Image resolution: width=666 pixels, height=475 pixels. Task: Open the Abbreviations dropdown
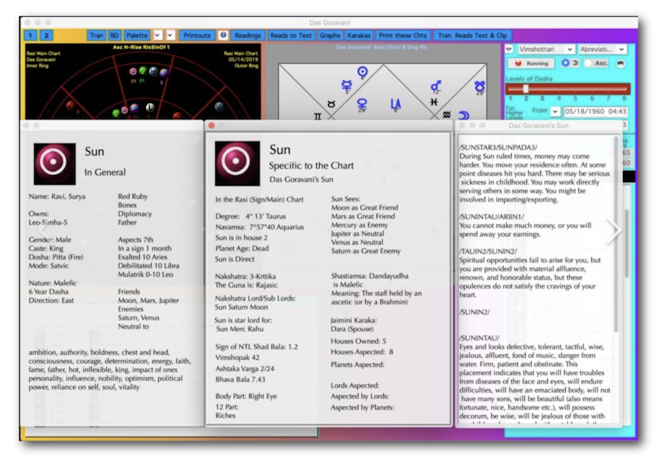[602, 48]
